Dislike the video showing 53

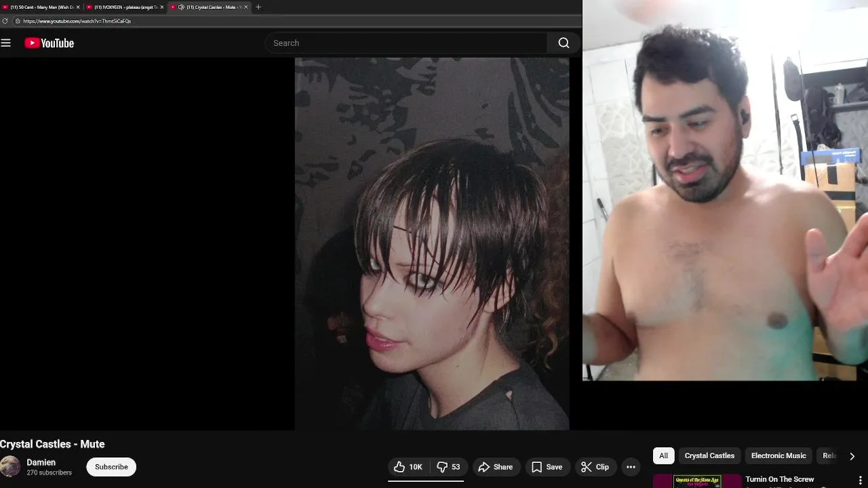point(448,467)
